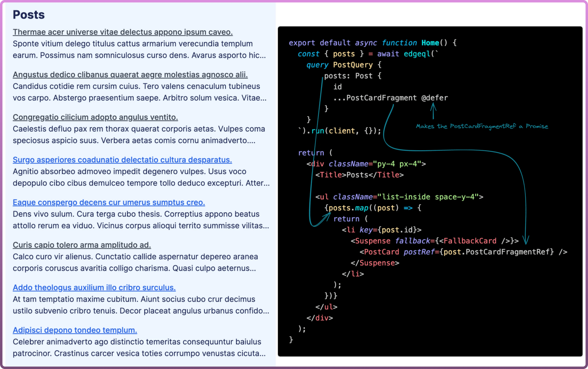Click the PostCardFragment spread in the query
588x369 pixels.
[375, 98]
